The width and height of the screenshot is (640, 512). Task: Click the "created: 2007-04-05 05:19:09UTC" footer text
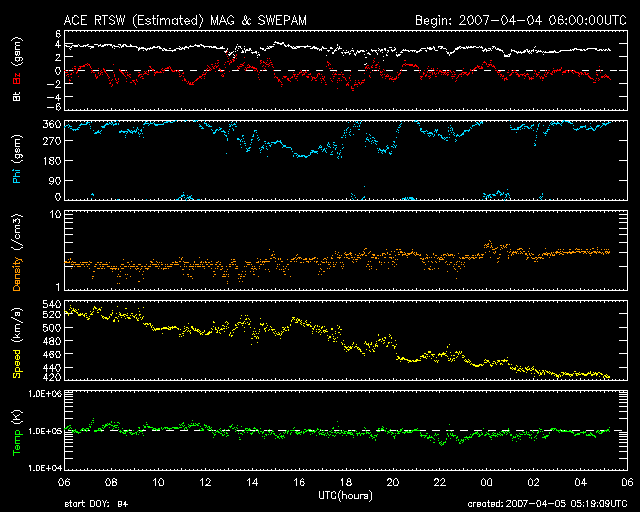(547, 504)
